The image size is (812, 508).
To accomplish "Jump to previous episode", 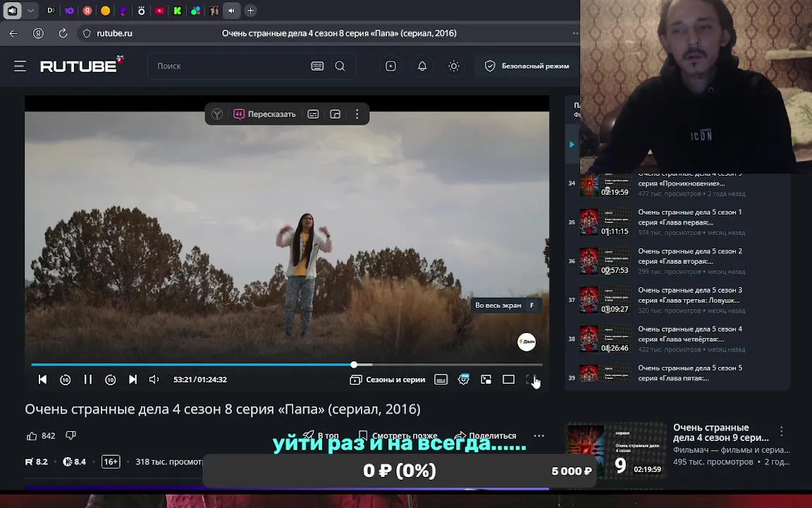I will point(42,380).
